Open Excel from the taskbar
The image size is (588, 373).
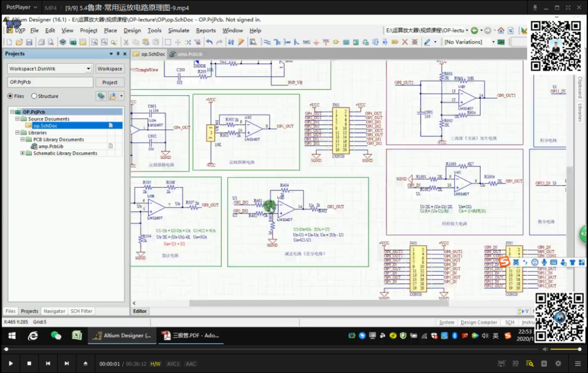[x=77, y=335]
